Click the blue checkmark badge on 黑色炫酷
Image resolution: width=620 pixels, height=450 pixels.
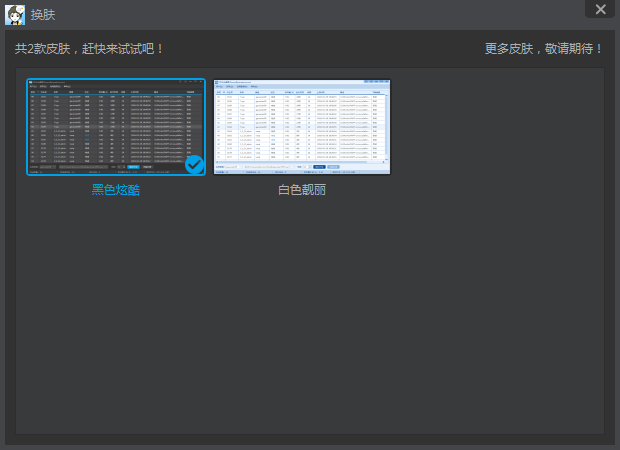(195, 164)
